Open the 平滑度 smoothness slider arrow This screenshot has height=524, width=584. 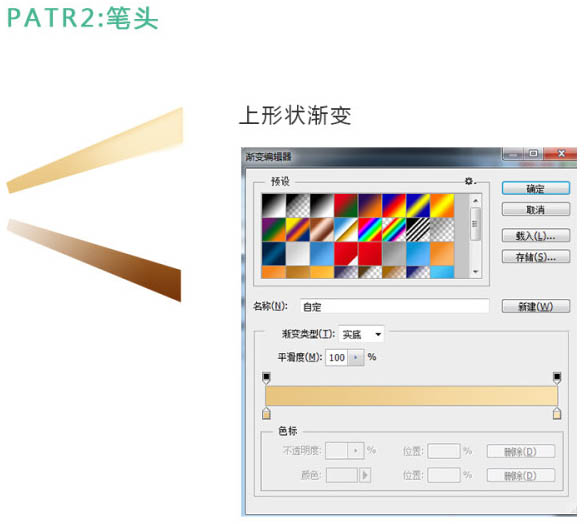coord(356,358)
